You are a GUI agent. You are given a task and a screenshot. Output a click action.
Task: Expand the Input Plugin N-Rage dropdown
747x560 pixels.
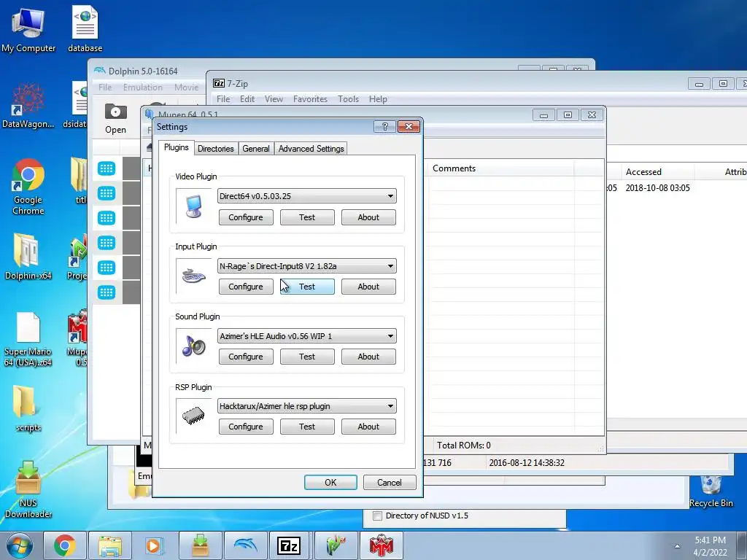point(307,265)
